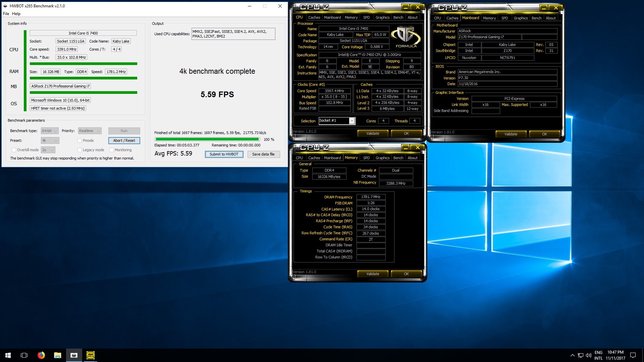Open the Socket #1 selection dropdown

point(337,121)
